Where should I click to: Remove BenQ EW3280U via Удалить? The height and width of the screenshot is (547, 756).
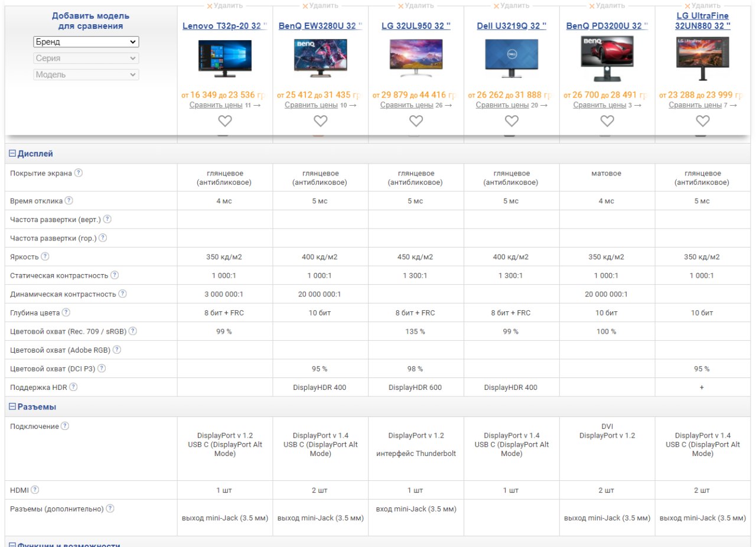320,5
